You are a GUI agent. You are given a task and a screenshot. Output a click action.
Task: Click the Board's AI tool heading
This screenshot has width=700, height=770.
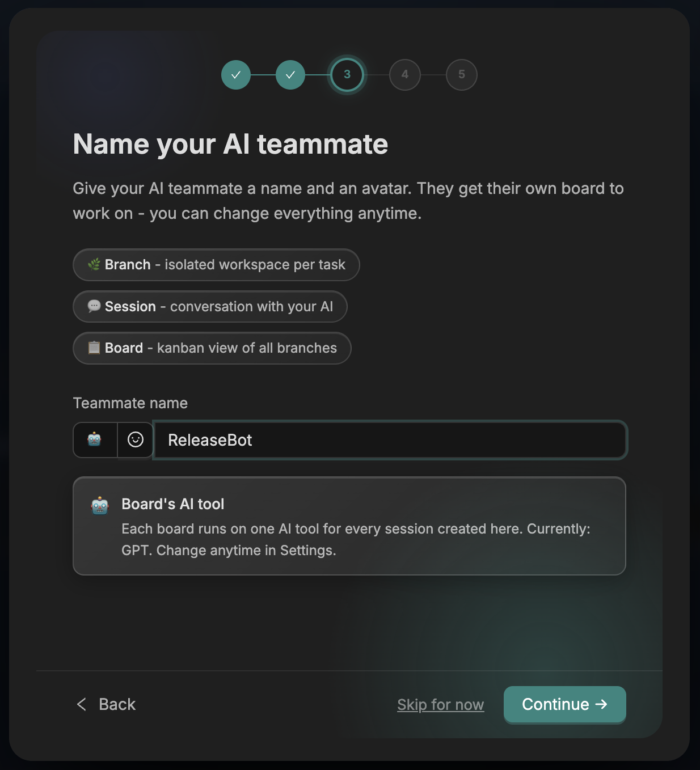tap(173, 504)
